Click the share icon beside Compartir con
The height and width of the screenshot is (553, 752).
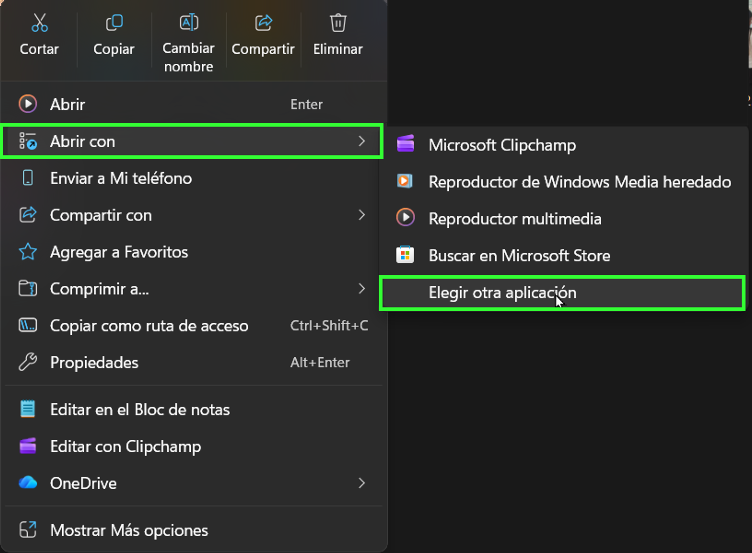point(28,215)
